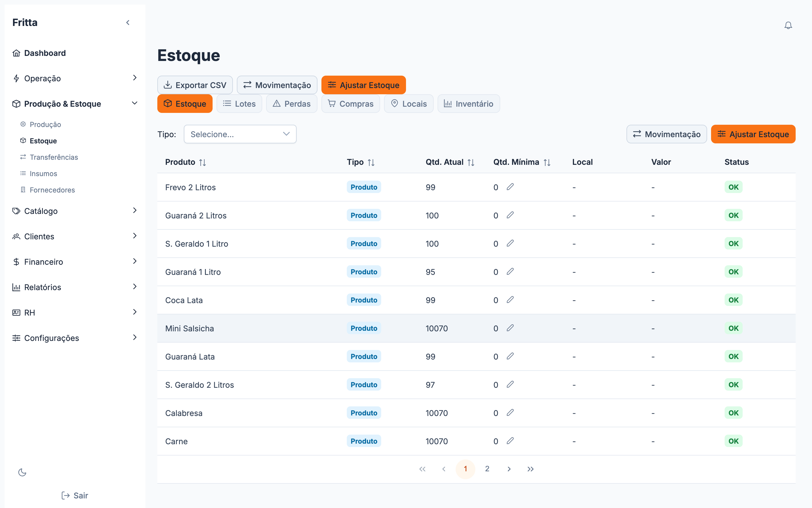Viewport: 812px width, 508px height.
Task: Click the top Movimentação button beside Exportar CSV
Action: [x=277, y=85]
